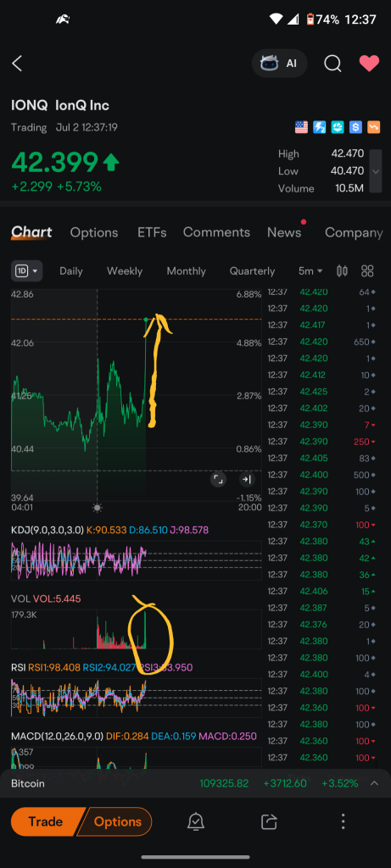Select the Monthly chart period
The height and width of the screenshot is (868, 391).
[x=186, y=271]
